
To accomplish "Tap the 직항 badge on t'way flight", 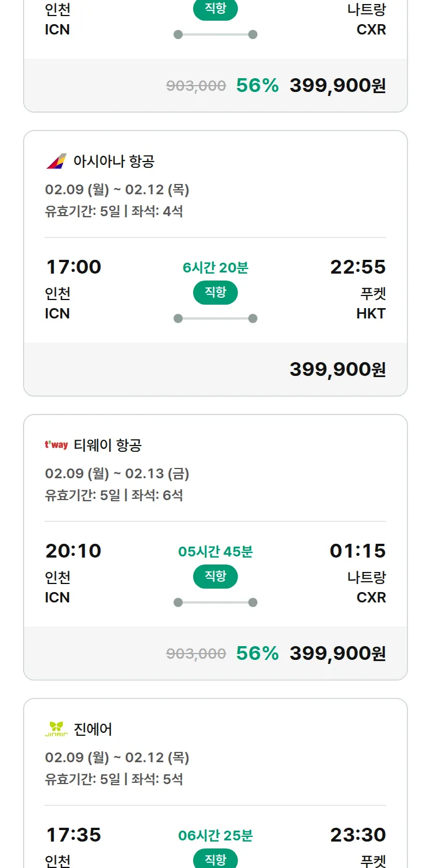I will click(x=215, y=577).
